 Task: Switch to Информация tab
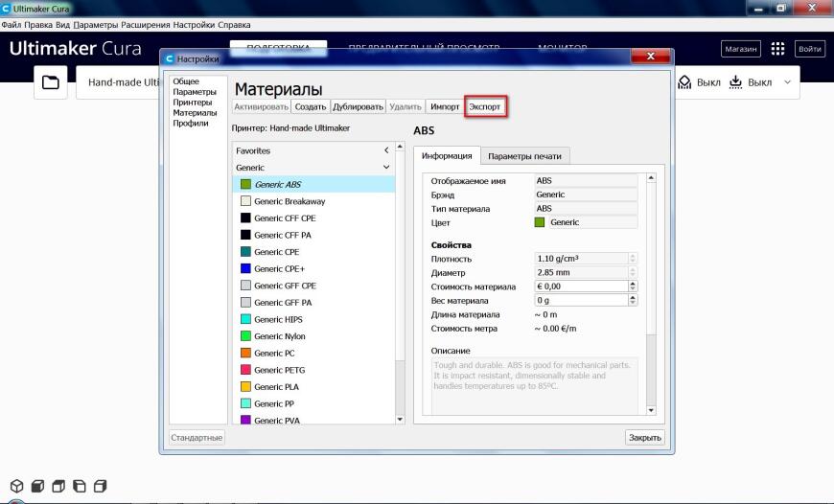pyautogui.click(x=447, y=156)
